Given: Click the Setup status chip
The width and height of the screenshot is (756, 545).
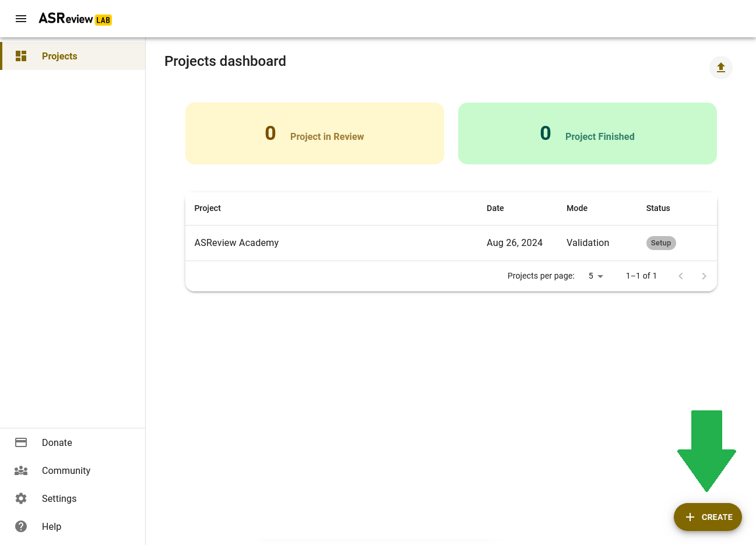Looking at the screenshot, I should [x=661, y=243].
